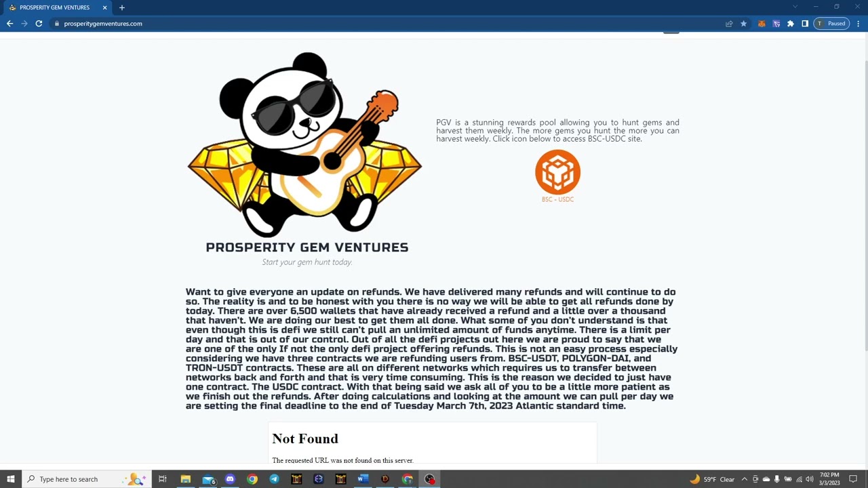Click the share page icon
The image size is (868, 488).
(x=729, y=24)
